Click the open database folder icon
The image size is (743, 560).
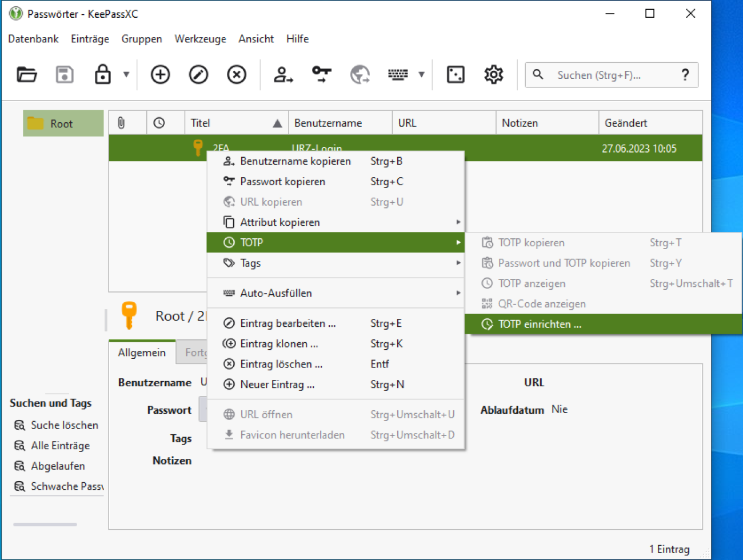tap(27, 75)
